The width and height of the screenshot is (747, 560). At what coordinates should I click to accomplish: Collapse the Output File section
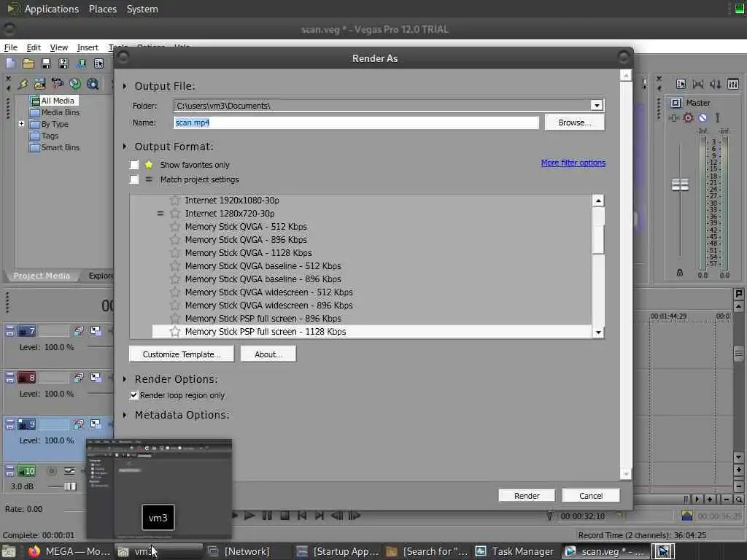tap(125, 86)
